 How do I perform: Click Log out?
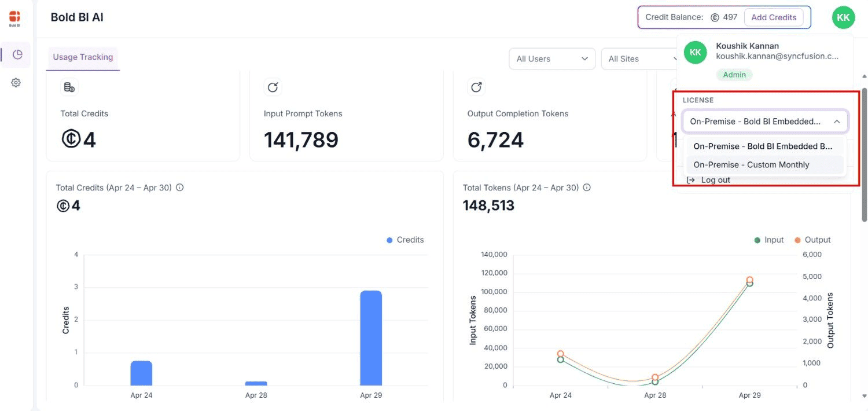click(715, 180)
